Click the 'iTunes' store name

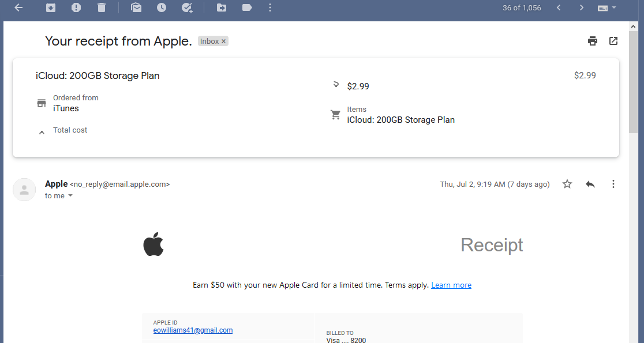point(66,108)
